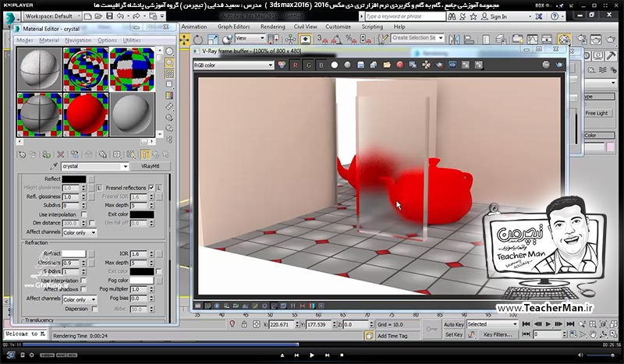This screenshot has width=624, height=364.
Task: Click the Set Key button
Action: 453,334
